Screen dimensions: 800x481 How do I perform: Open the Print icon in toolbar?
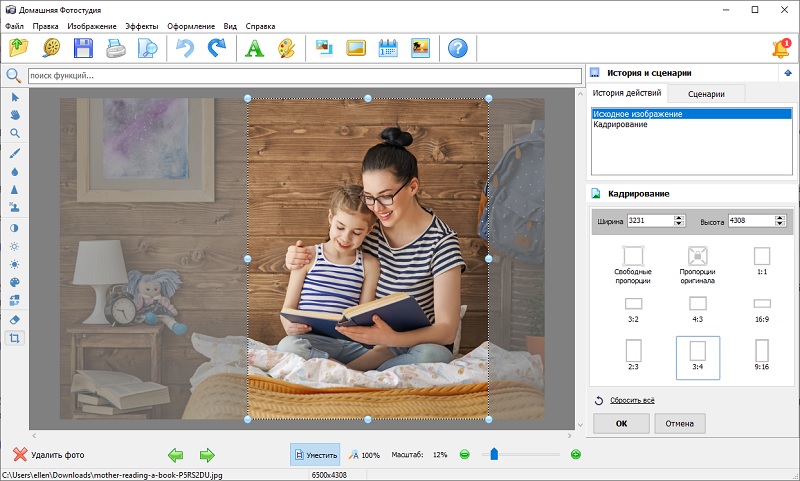point(116,47)
